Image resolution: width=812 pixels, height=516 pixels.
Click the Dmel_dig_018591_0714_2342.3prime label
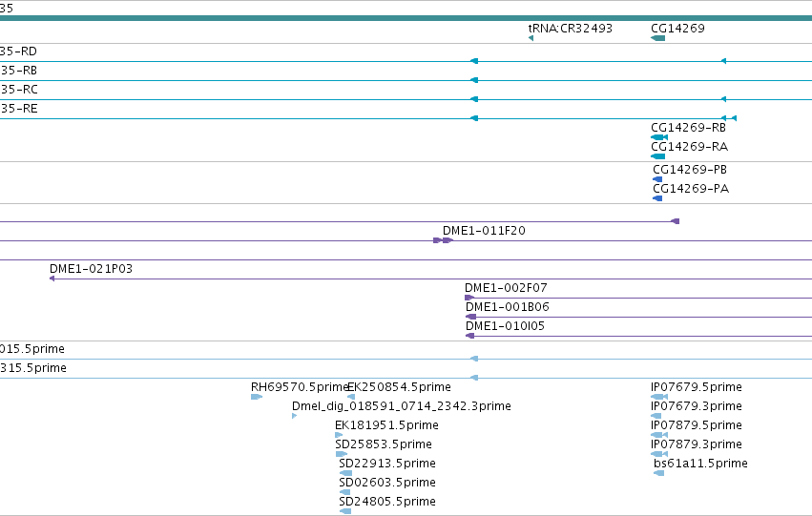pos(402,406)
